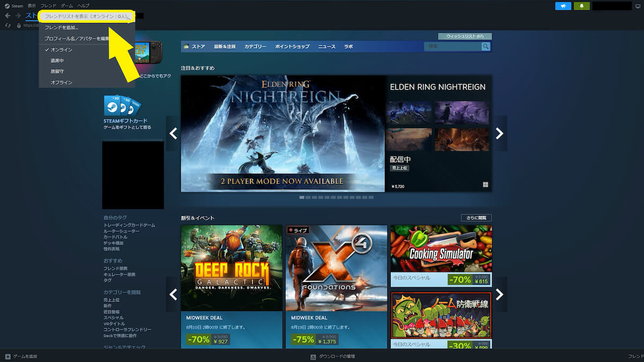Screen dimensions: 644x362
Task: Click the さらに閲覧 button
Action: [476, 218]
